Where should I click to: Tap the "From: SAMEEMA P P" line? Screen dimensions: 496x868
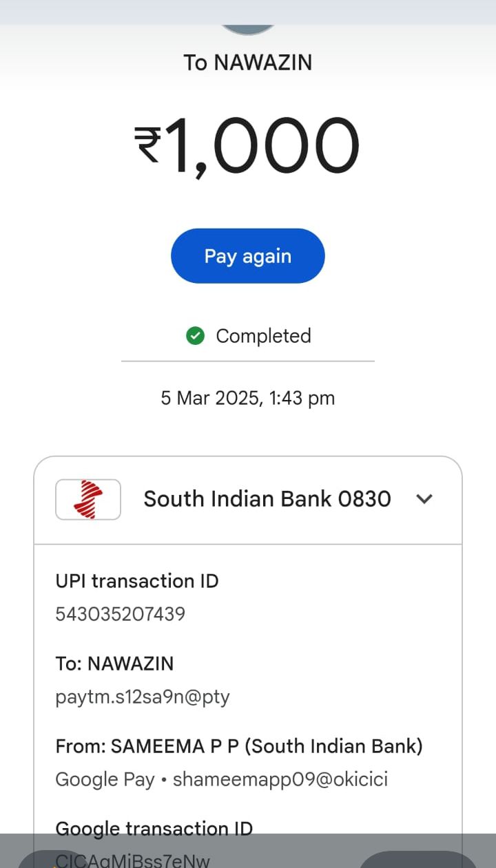(x=238, y=746)
